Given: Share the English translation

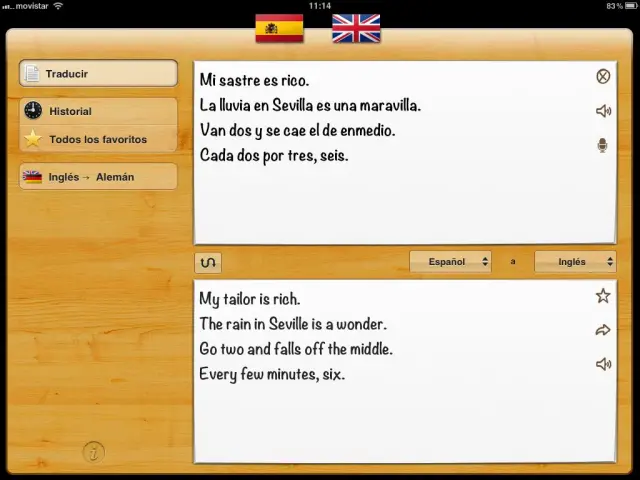Looking at the screenshot, I should 603,330.
